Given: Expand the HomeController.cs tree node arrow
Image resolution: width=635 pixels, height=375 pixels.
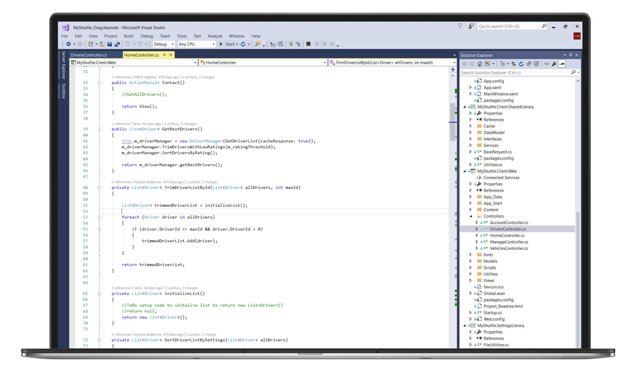Looking at the screenshot, I should [x=477, y=235].
